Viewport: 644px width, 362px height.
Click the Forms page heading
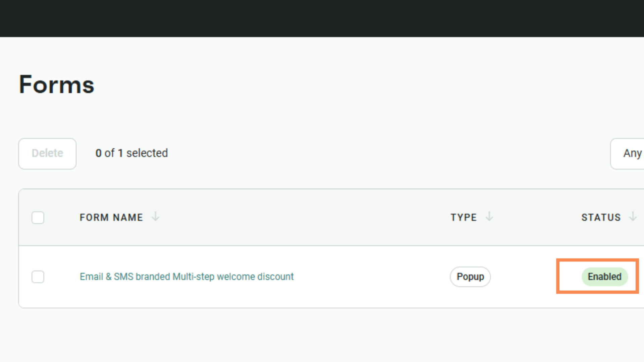pos(57,84)
